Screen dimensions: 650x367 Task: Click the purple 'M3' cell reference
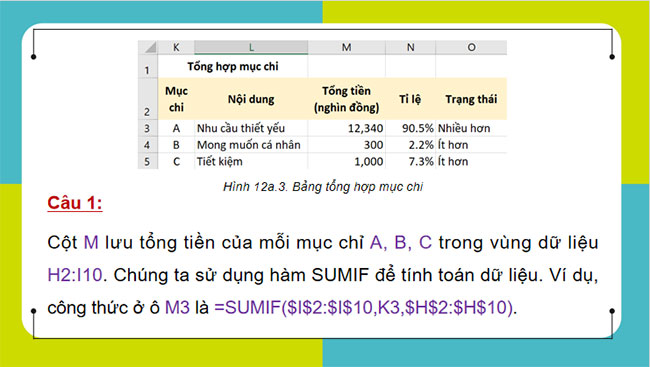tap(177, 308)
